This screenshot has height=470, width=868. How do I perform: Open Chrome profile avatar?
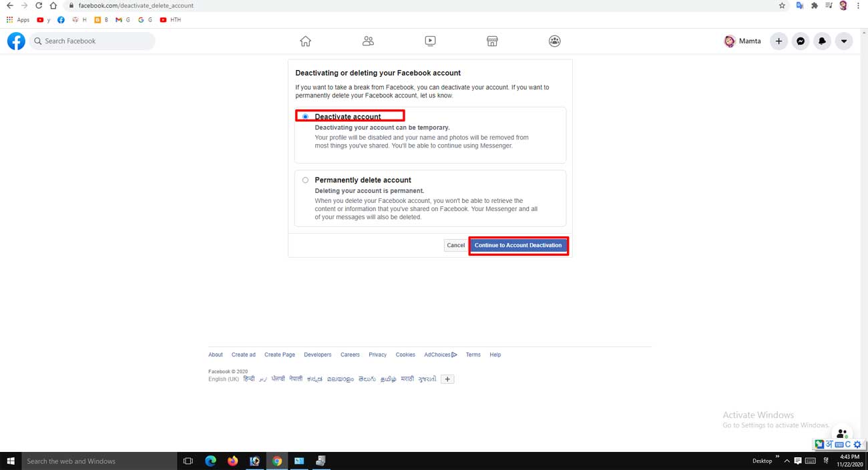(843, 5)
